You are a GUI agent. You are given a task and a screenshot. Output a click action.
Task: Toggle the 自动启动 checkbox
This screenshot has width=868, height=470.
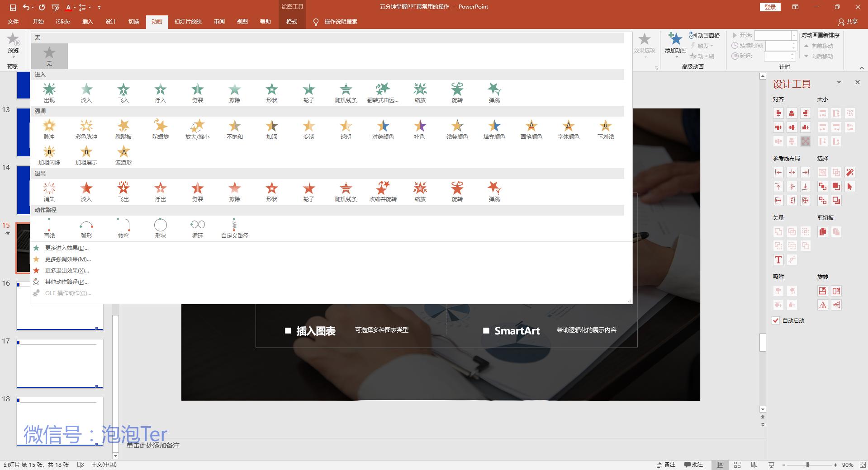coord(776,320)
